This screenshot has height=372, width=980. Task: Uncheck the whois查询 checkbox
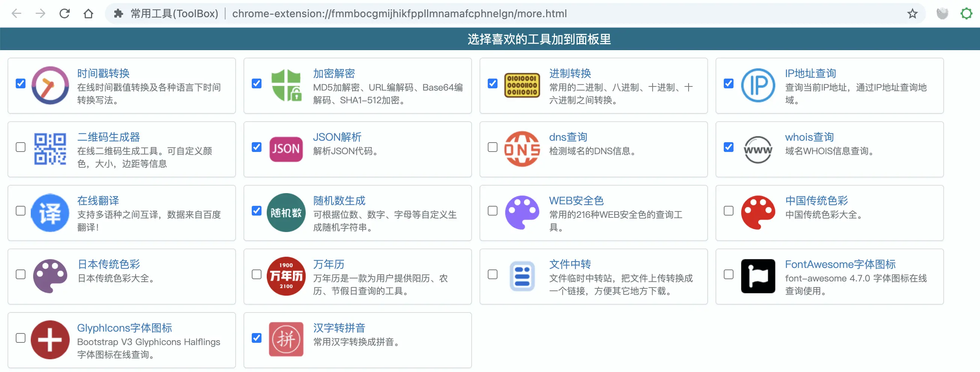[x=729, y=147]
